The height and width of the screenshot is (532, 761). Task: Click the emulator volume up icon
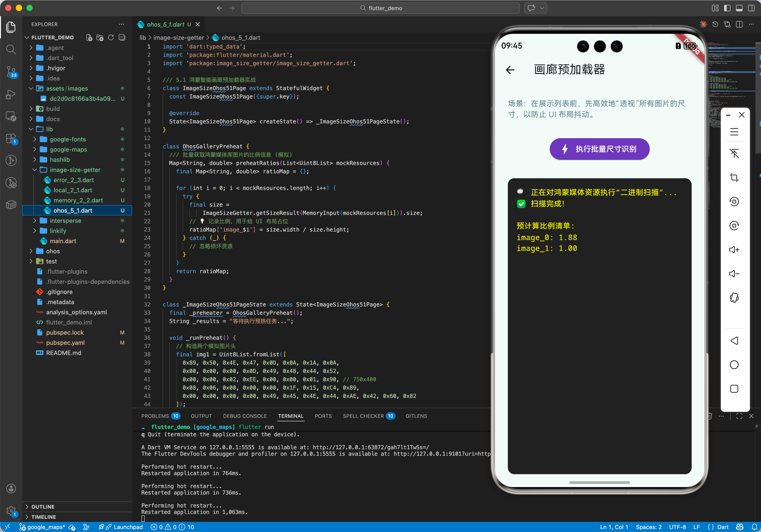[734, 250]
